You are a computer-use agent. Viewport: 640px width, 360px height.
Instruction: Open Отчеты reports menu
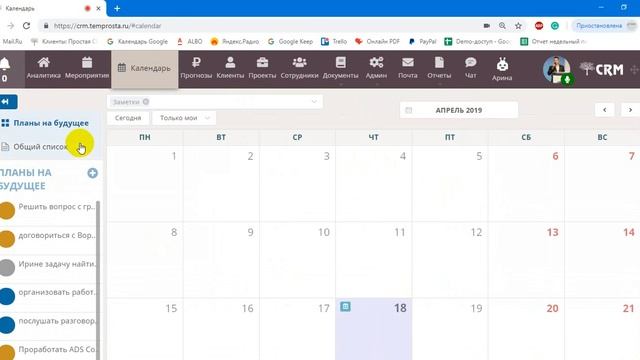(x=439, y=68)
